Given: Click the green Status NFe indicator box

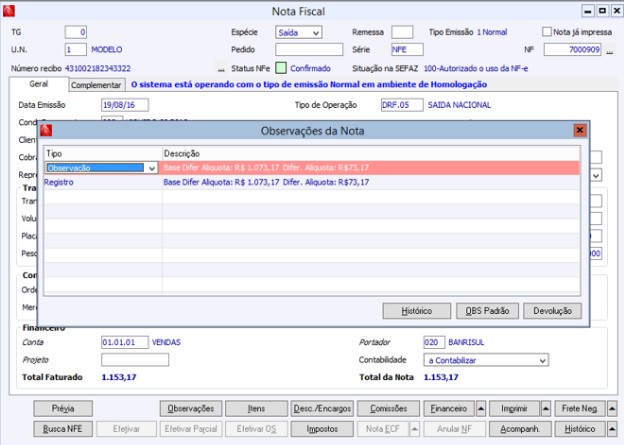Looking at the screenshot, I should coord(281,68).
